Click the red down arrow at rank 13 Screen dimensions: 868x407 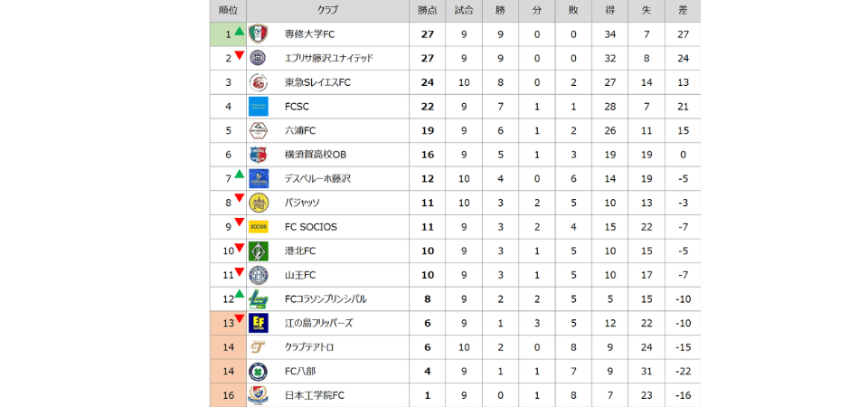(240, 318)
